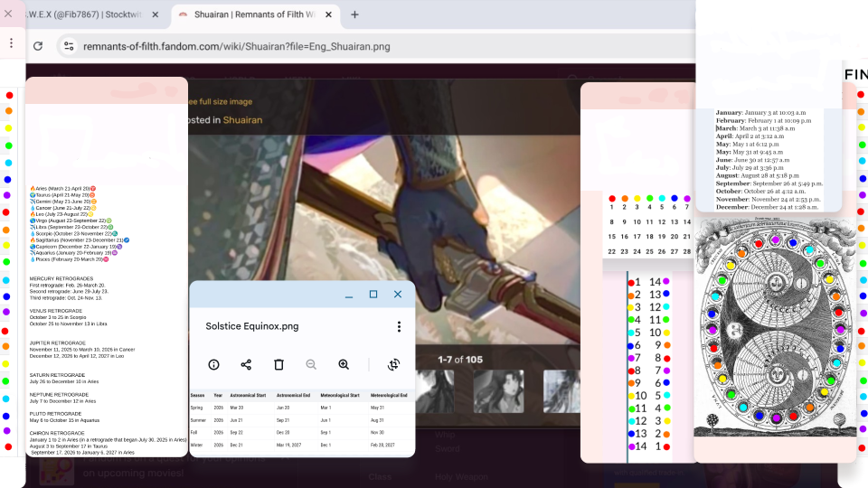The image size is (868, 488).
Task: Follow the Shuairan link after posted in
Action: pos(242,120)
